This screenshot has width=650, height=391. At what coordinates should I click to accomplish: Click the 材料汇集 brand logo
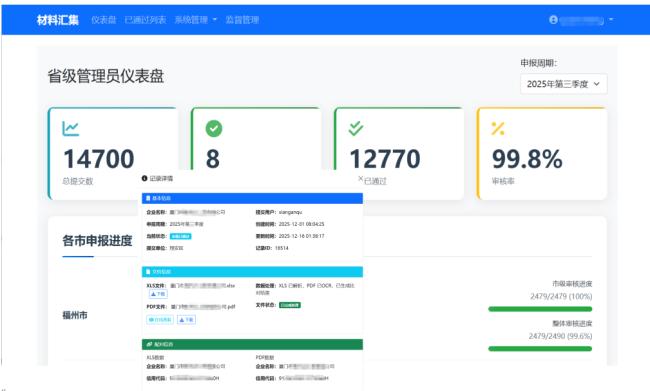pos(58,19)
